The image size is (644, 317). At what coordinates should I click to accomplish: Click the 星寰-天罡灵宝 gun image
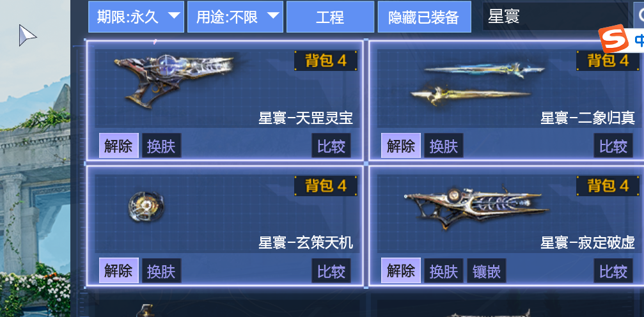coord(174,81)
